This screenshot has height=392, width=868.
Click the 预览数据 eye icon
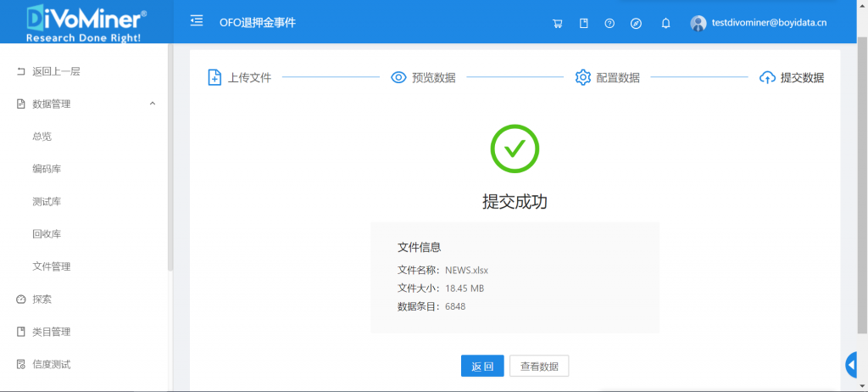398,77
